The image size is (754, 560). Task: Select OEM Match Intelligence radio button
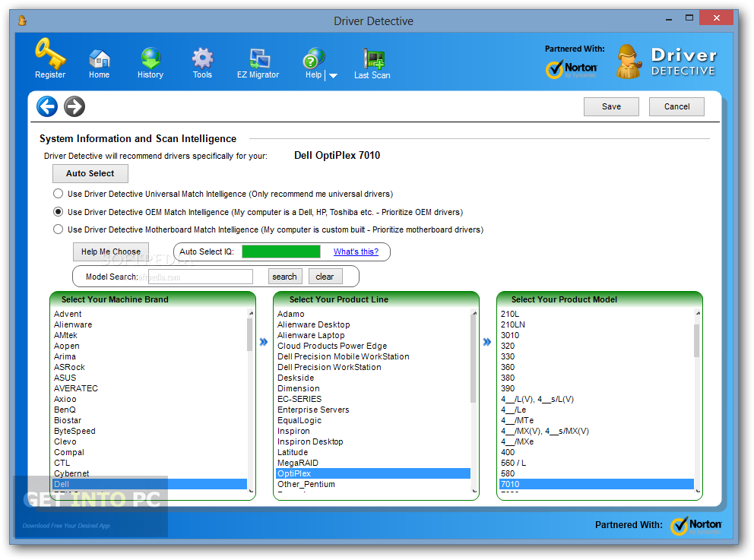(59, 212)
